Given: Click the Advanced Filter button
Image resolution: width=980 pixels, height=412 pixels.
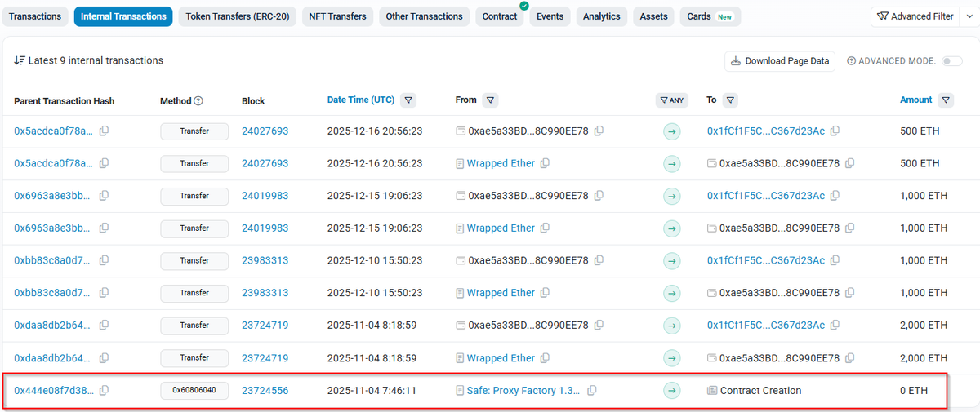Looking at the screenshot, I should tap(915, 16).
